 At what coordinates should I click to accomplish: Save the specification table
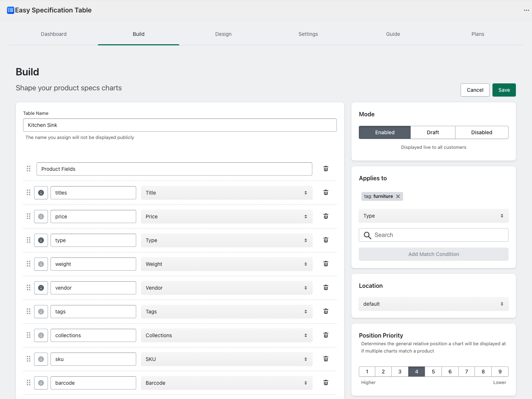(504, 90)
